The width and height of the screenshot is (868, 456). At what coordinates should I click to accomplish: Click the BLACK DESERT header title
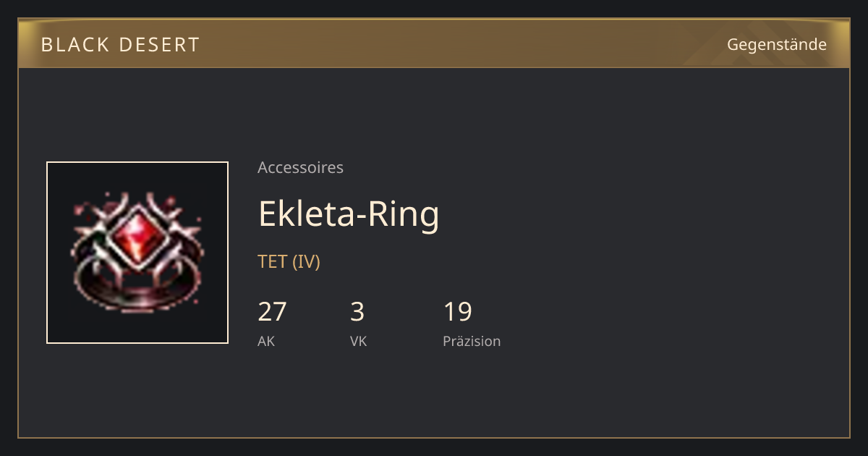coord(120,45)
